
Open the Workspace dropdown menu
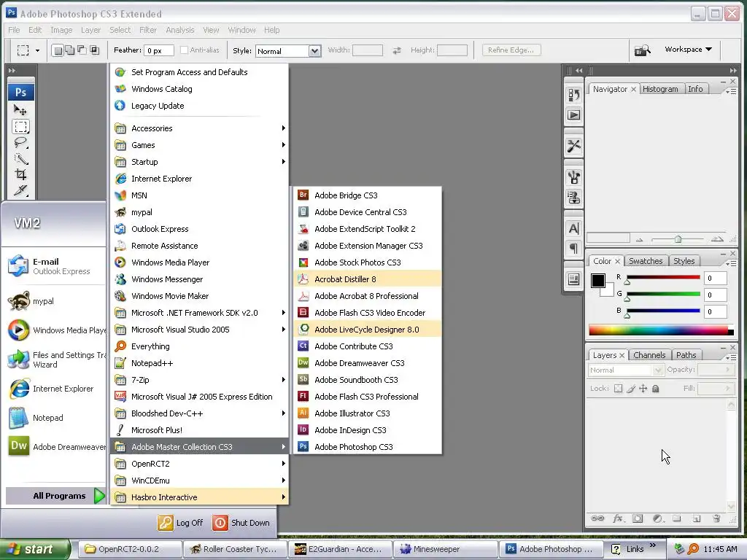[688, 50]
